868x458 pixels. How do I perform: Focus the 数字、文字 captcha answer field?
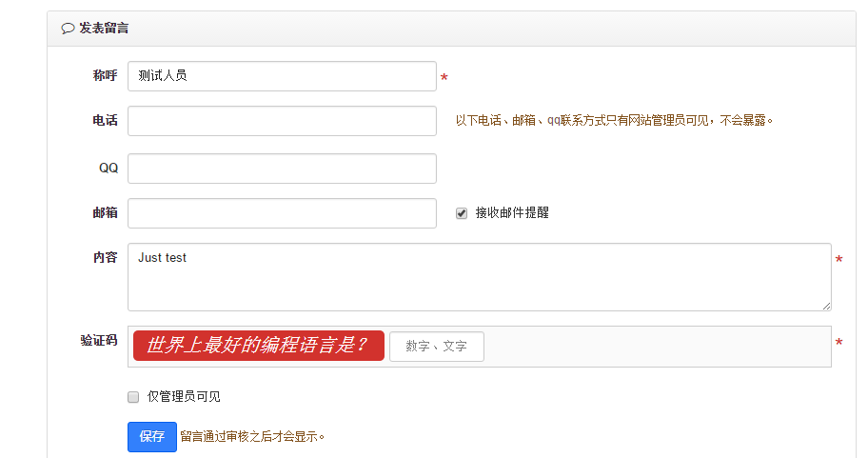point(436,347)
